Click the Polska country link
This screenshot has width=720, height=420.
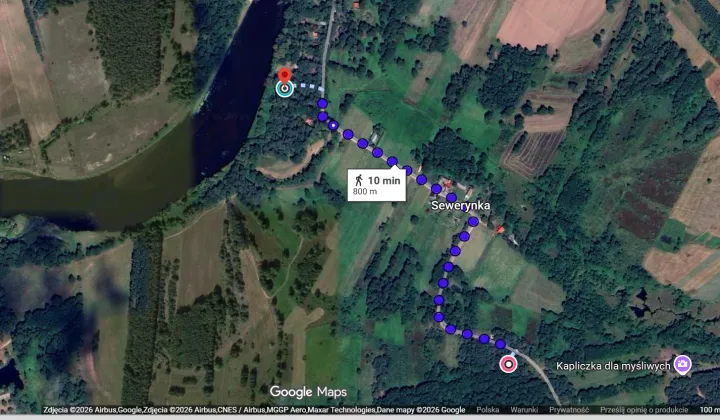(488, 410)
